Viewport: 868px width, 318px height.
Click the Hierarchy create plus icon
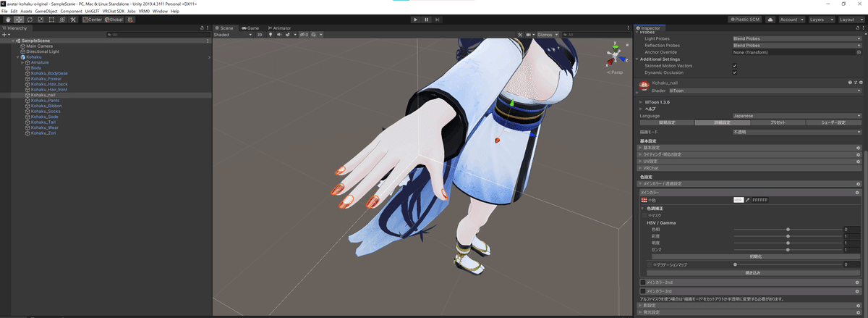4,34
